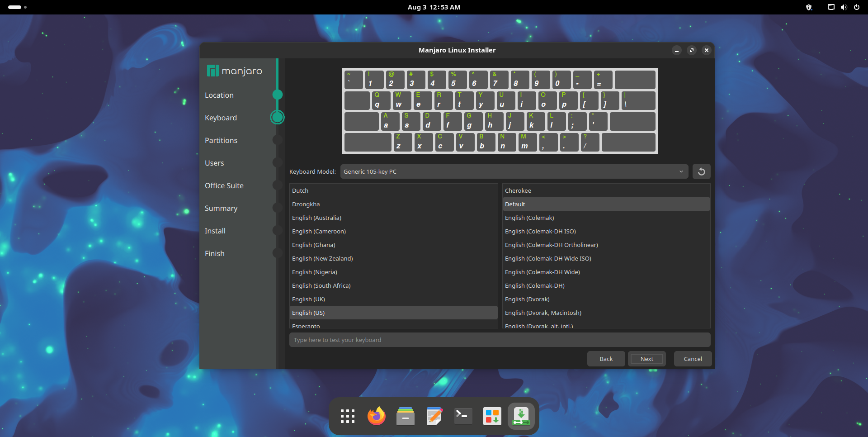Viewport: 868px width, 437px height.
Task: Open the software store dock icon
Action: 492,416
